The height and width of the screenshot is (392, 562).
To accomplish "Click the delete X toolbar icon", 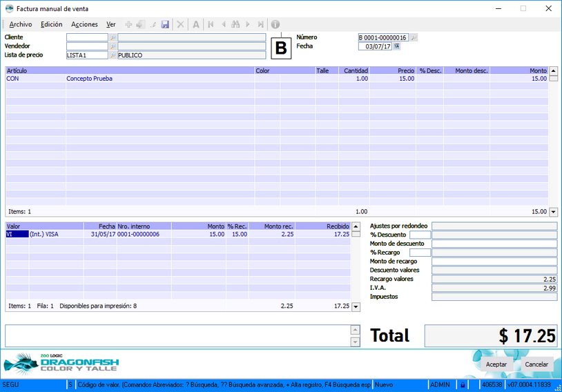I will pos(181,24).
